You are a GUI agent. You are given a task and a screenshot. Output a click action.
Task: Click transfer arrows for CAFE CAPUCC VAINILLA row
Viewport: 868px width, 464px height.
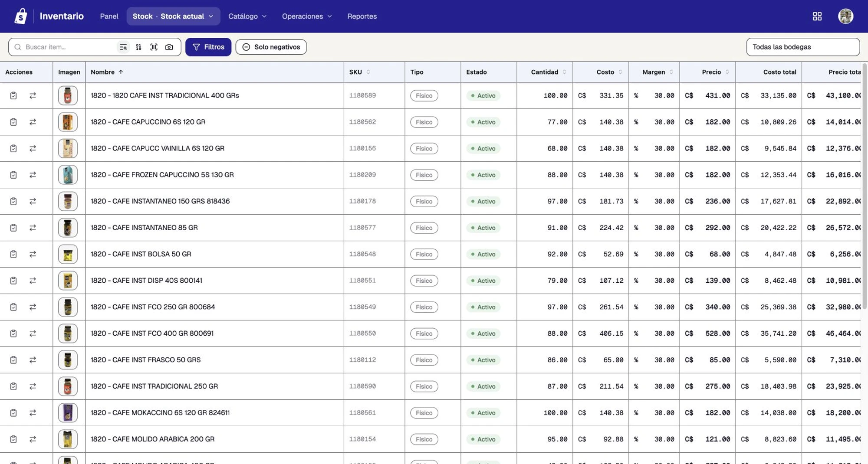click(x=33, y=148)
